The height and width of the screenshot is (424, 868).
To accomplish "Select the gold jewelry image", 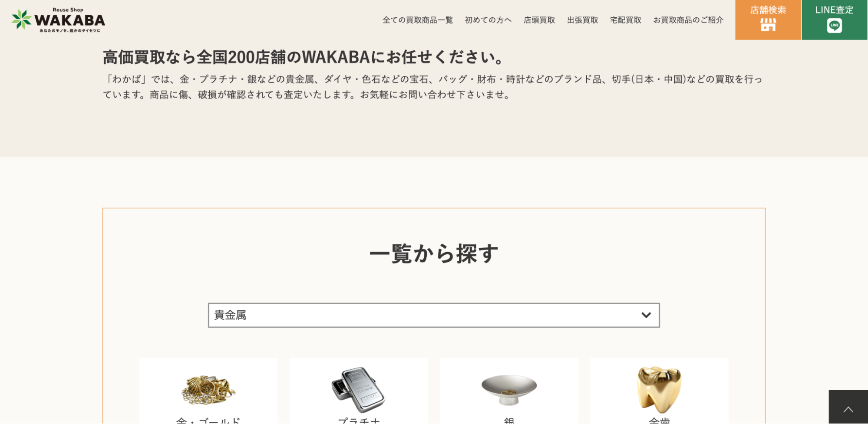I will coord(208,389).
